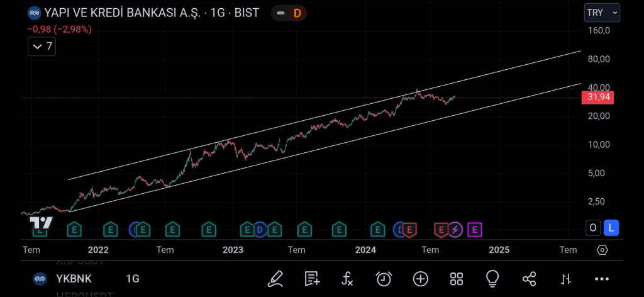
Task: Open the three-dot more menu
Action: pos(602,279)
